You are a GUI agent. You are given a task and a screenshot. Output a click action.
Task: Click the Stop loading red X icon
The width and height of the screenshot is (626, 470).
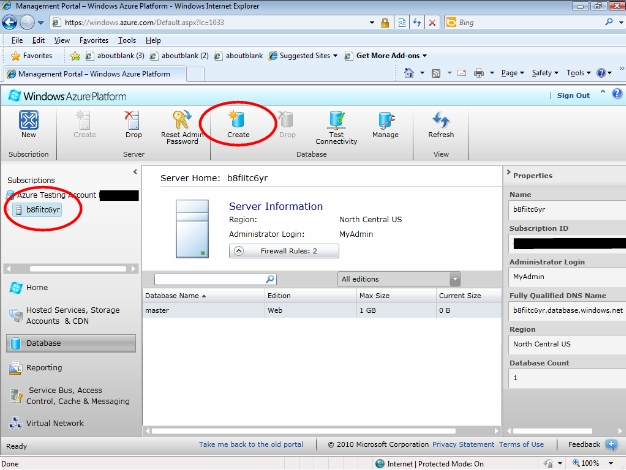[432, 23]
